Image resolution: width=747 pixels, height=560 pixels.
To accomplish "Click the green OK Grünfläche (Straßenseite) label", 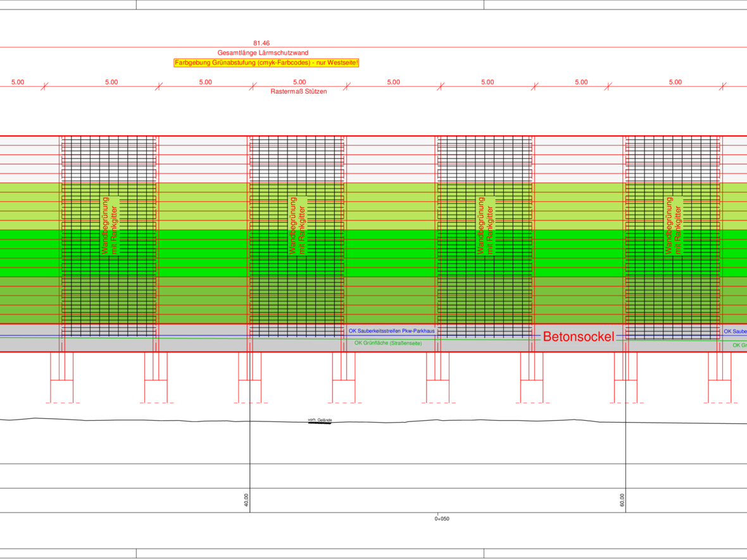I will [x=388, y=343].
